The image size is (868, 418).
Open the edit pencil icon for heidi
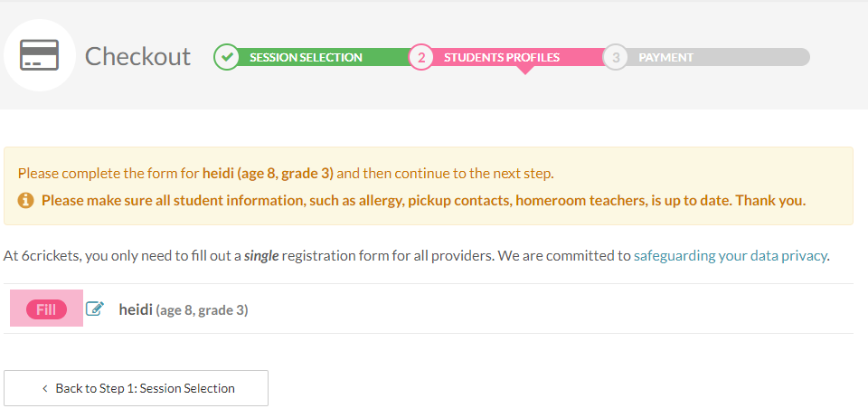pyautogui.click(x=95, y=309)
